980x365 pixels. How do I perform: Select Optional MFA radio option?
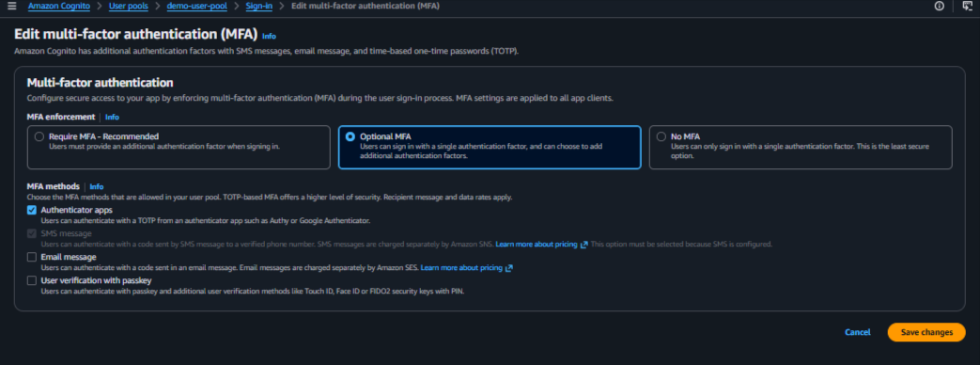pos(350,136)
